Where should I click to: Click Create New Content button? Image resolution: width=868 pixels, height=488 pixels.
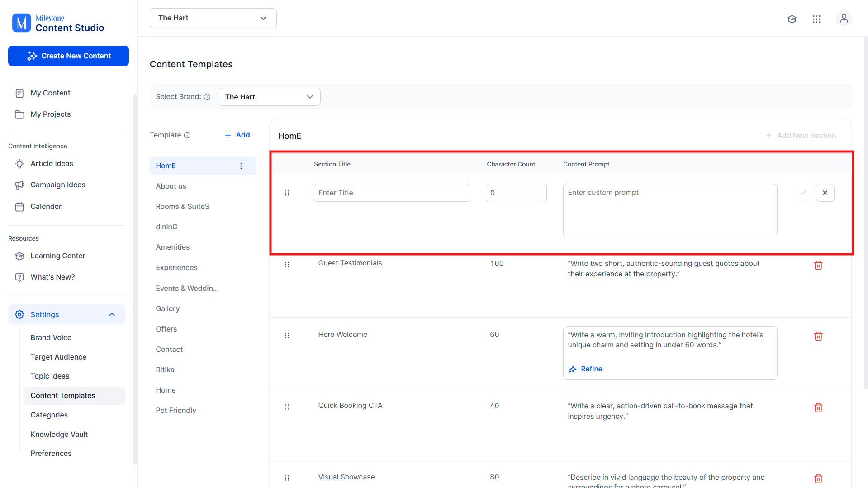[68, 56]
